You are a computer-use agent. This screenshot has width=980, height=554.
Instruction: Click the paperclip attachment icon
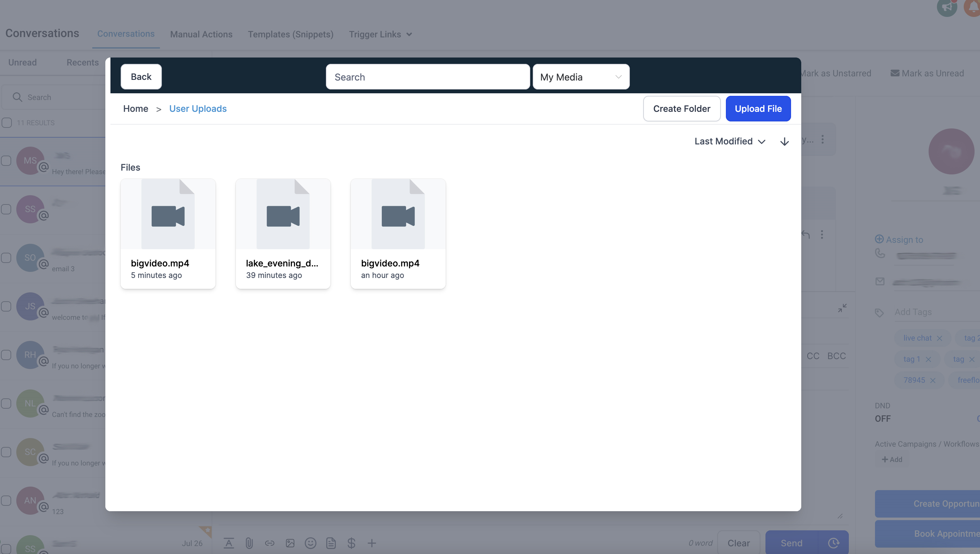click(x=249, y=543)
